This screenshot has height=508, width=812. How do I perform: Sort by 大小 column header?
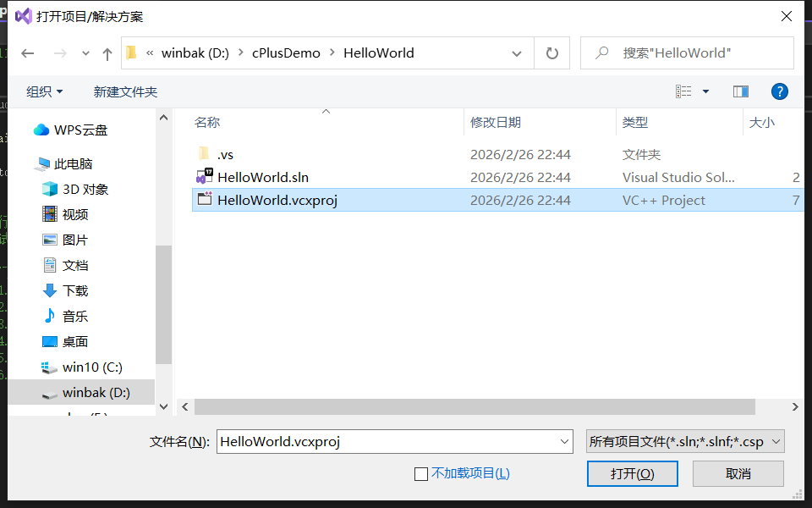point(762,122)
